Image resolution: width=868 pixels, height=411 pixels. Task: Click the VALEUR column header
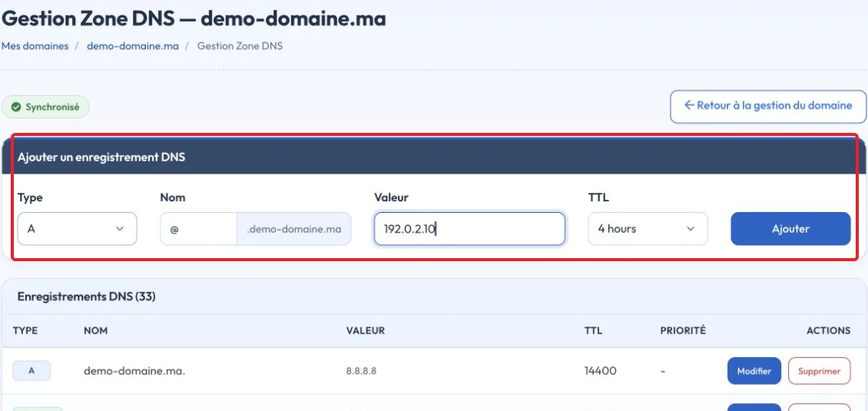(x=366, y=330)
